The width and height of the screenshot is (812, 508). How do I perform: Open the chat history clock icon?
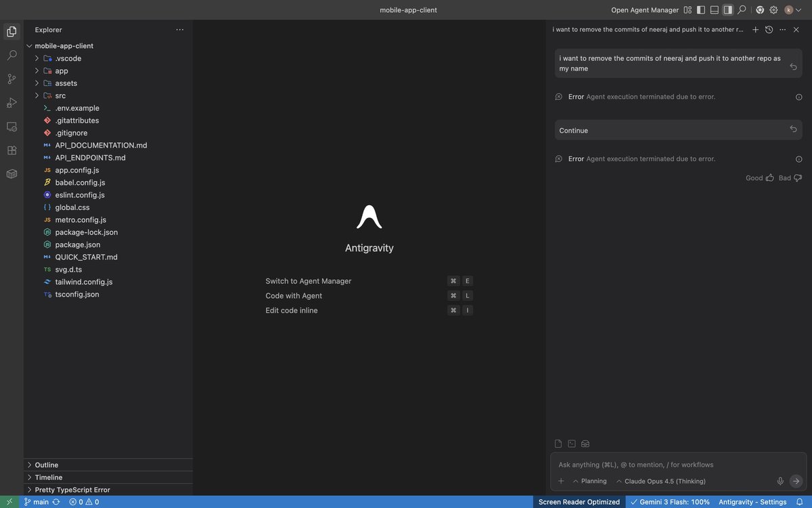click(x=769, y=30)
